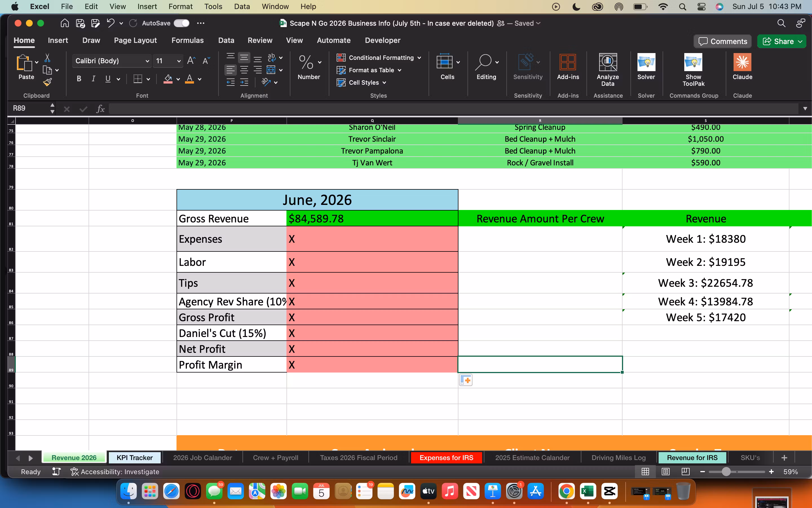Switch to Expenses for IRS sheet
Screen dimensions: 812x508
pyautogui.click(x=446, y=457)
